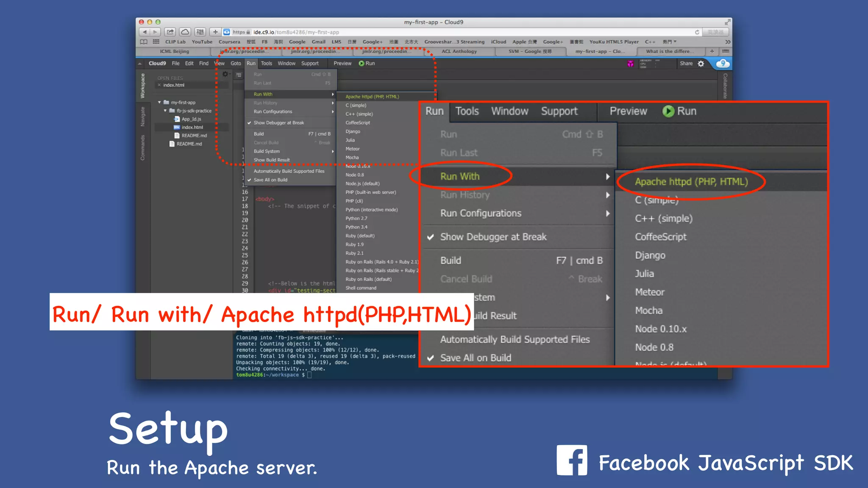Enter full screen with the window corner arrows
Viewport: 868px width, 488px height.
click(728, 22)
